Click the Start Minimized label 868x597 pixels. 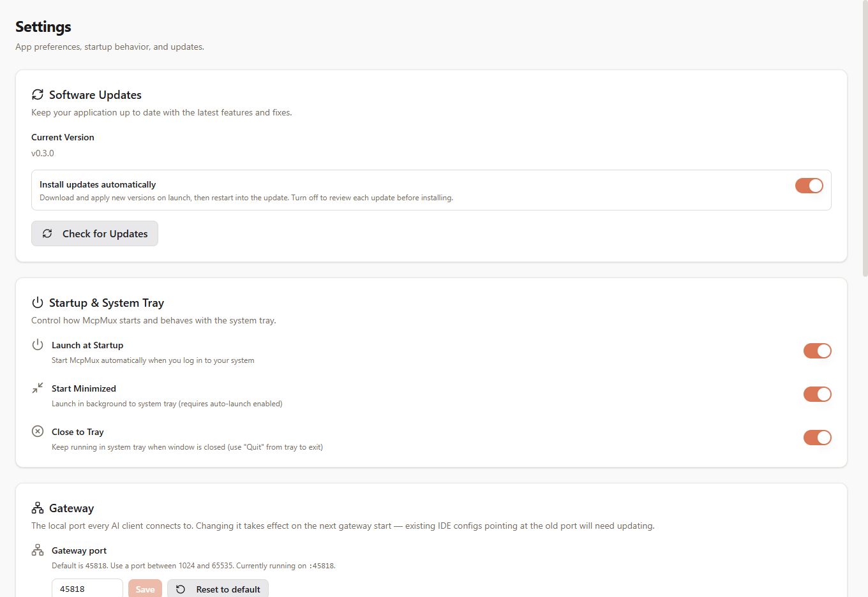84,388
